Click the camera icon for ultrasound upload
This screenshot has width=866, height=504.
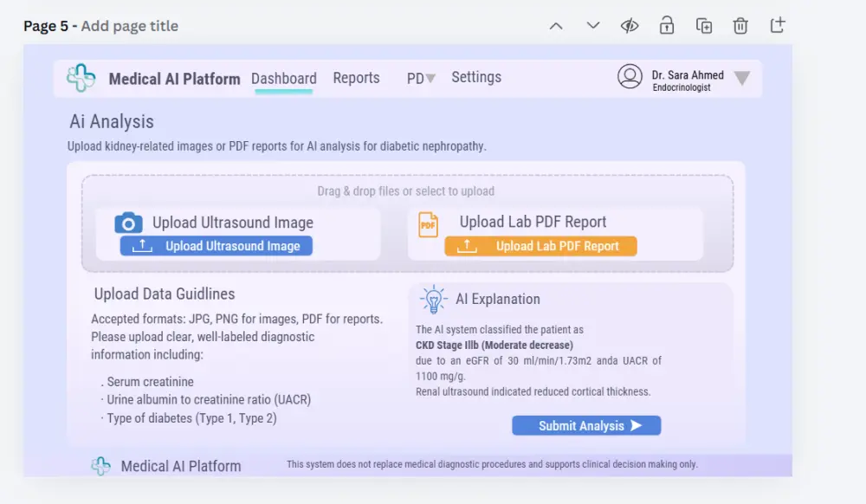pos(128,223)
